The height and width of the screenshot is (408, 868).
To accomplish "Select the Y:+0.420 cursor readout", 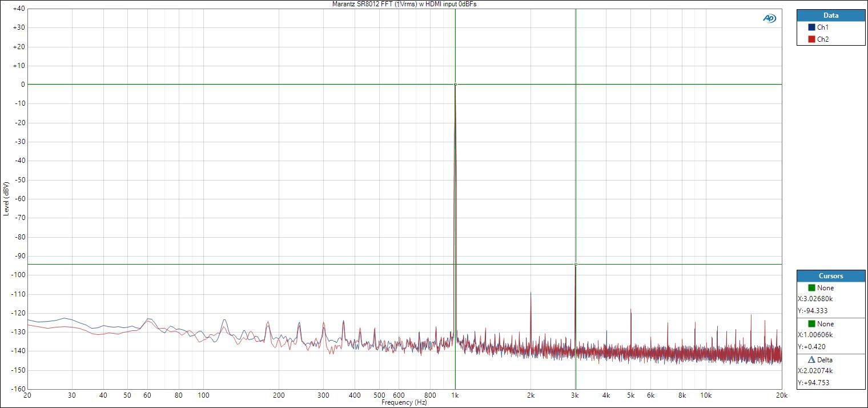I will [x=811, y=347].
